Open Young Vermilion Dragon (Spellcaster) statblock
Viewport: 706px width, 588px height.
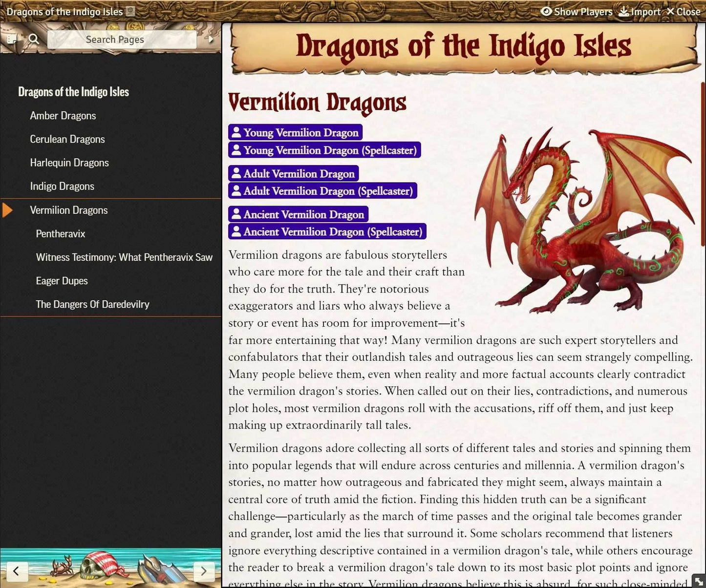tap(324, 150)
